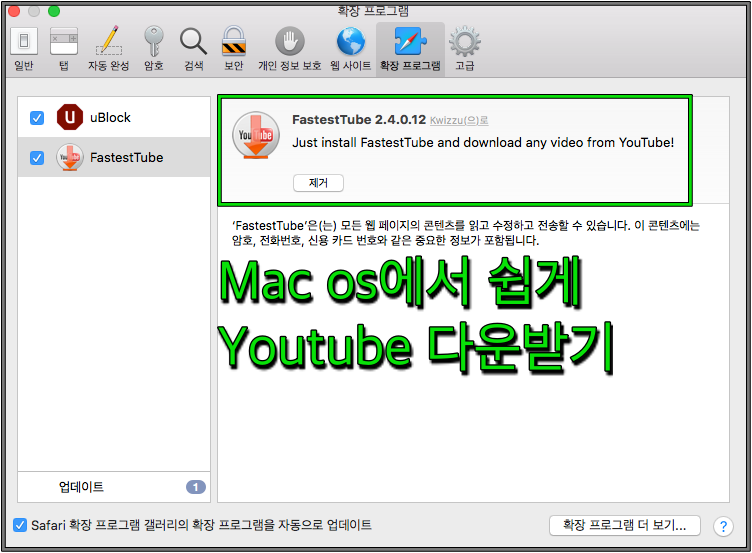The width and height of the screenshot is (752, 553).
Task: Disable the uBlock extension checkbox
Action: click(37, 118)
